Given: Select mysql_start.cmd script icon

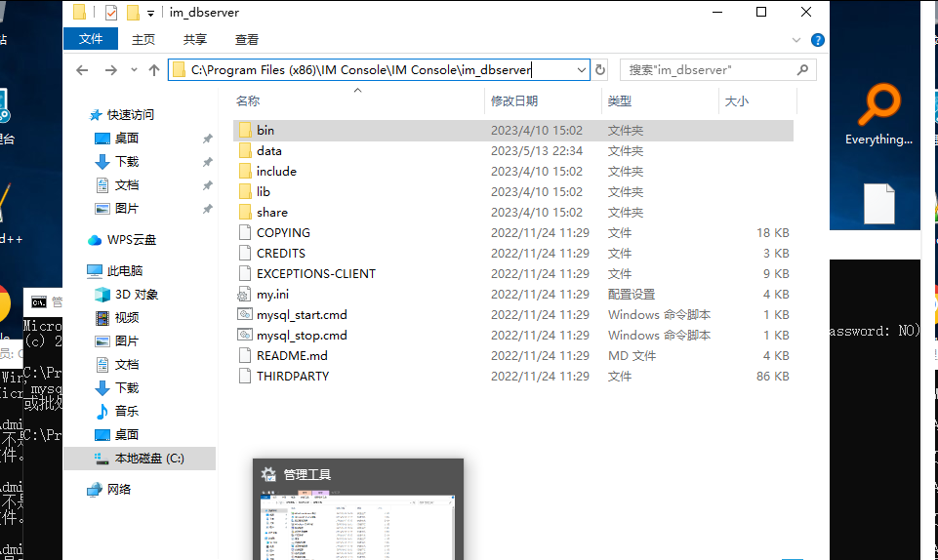Looking at the screenshot, I should [245, 314].
